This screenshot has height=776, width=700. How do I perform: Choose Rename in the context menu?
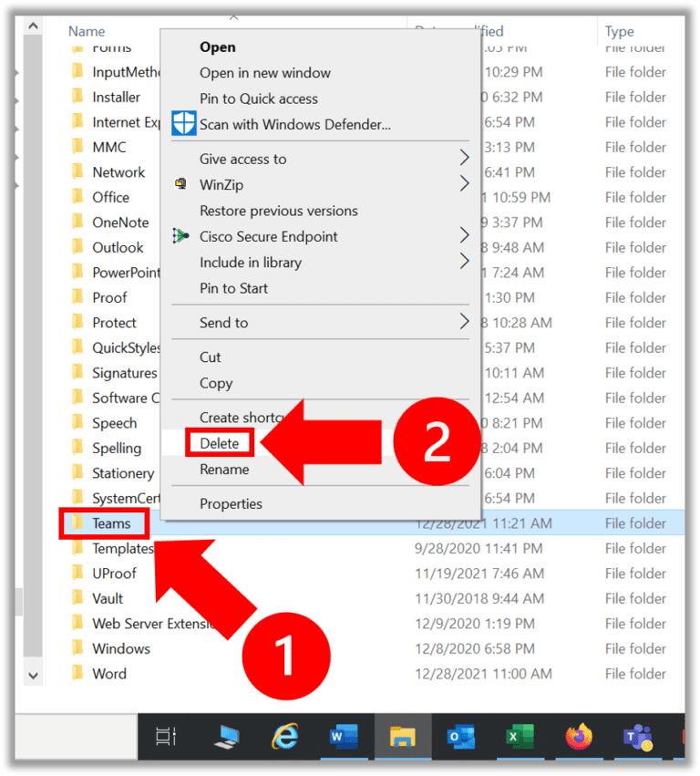click(224, 470)
